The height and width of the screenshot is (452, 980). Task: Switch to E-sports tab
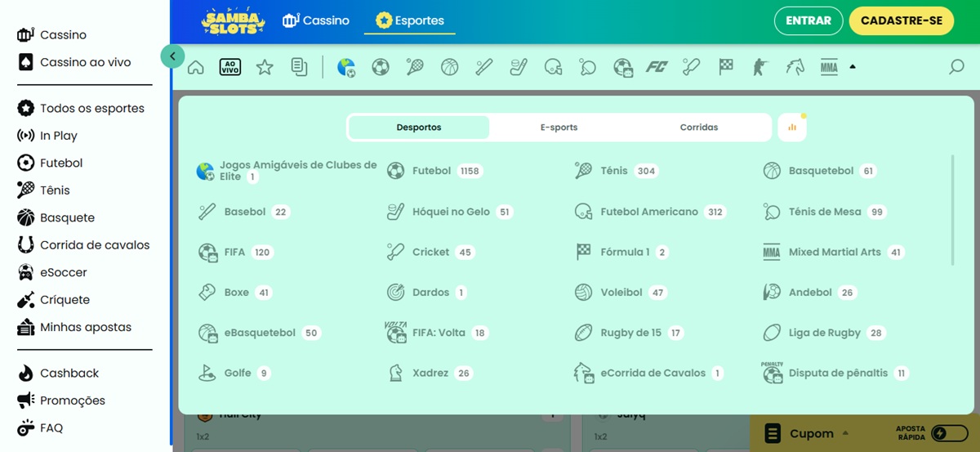559,128
